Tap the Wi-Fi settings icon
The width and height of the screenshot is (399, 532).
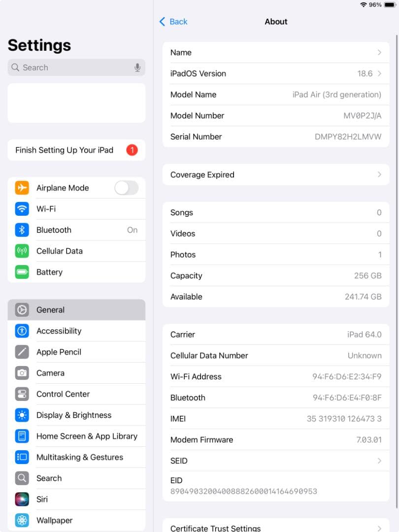click(x=22, y=209)
